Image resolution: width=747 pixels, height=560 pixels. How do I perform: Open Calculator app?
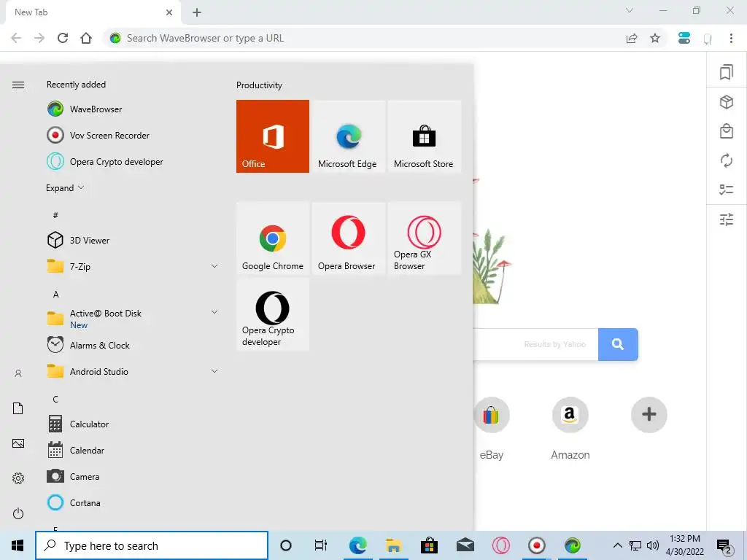[x=132, y=424]
